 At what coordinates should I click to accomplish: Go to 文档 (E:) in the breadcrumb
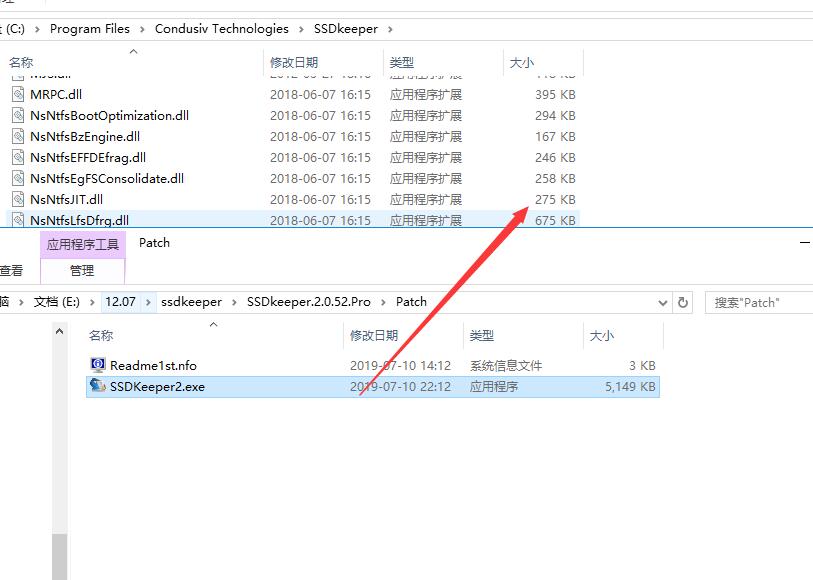pyautogui.click(x=57, y=302)
